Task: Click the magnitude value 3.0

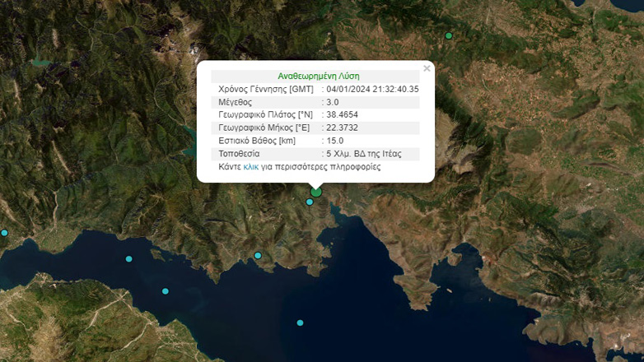Action: pyautogui.click(x=333, y=102)
